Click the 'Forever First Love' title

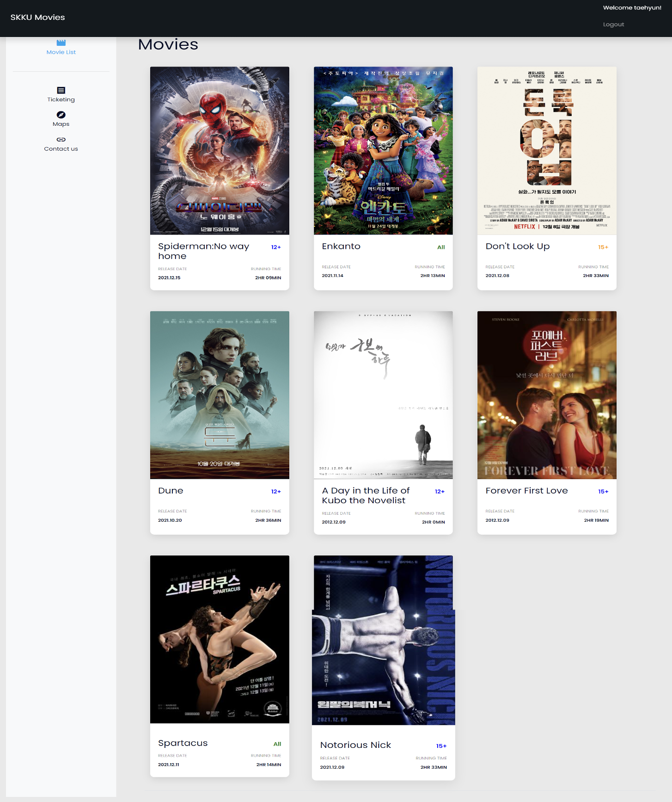click(x=527, y=491)
